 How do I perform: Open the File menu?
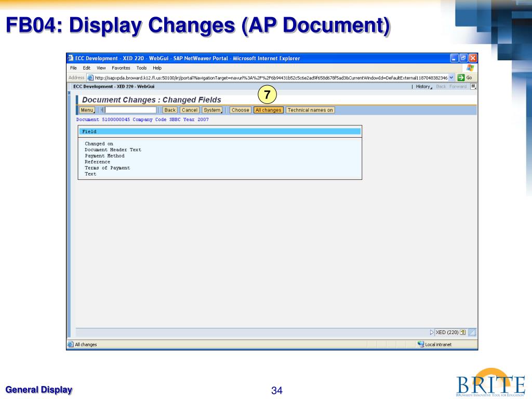[x=73, y=68]
